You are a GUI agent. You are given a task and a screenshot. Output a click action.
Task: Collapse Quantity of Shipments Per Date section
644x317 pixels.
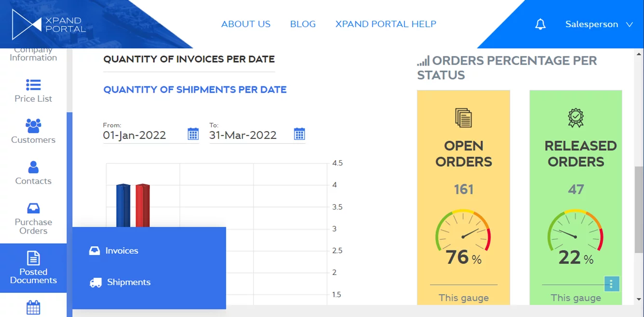click(x=195, y=90)
